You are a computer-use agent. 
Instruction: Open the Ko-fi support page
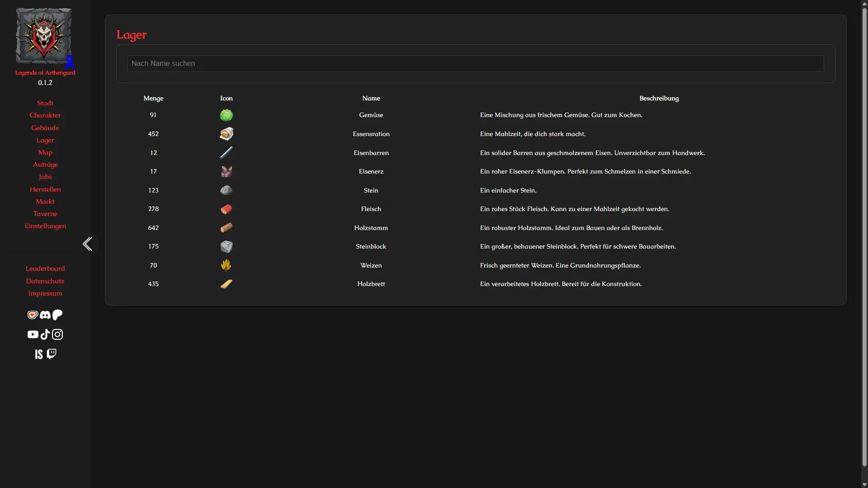[x=32, y=315]
